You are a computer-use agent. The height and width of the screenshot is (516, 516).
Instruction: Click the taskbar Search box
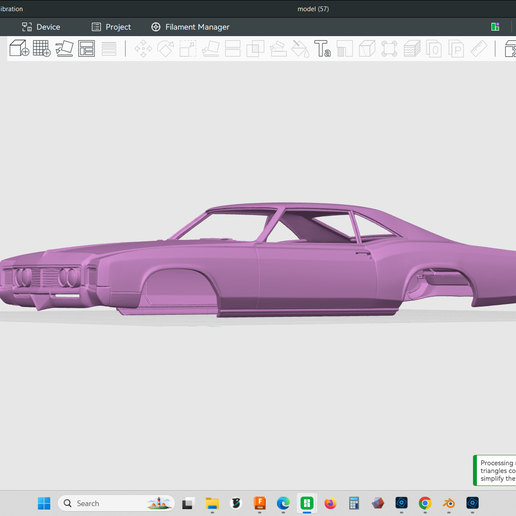tap(116, 503)
